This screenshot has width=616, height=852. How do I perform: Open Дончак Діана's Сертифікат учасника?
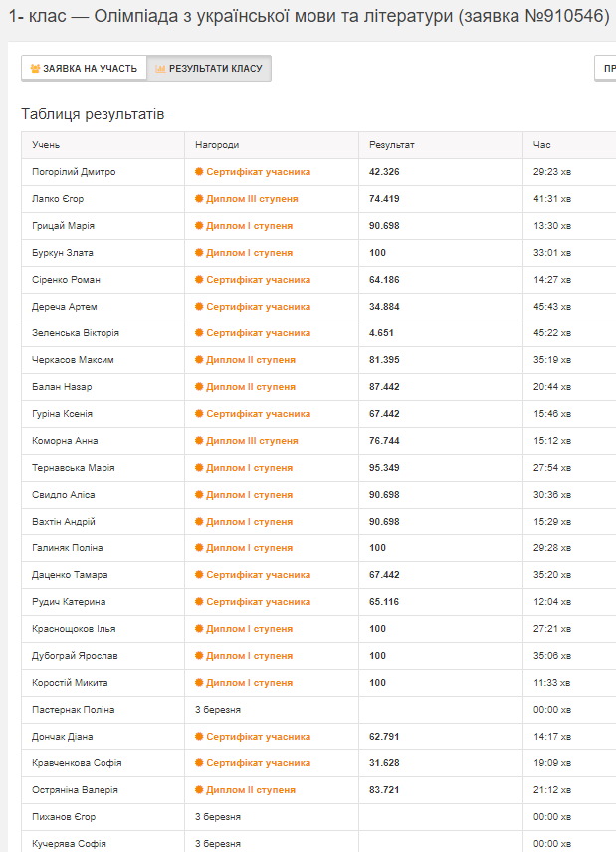(258, 737)
